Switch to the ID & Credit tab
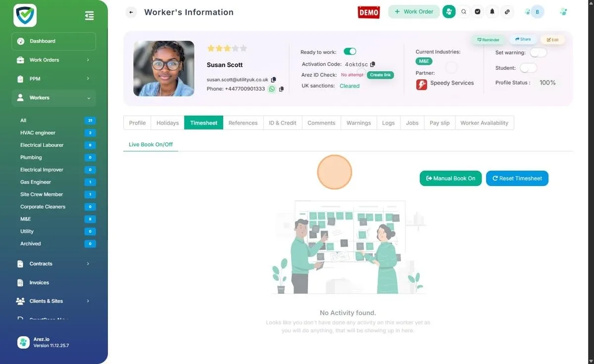Screen dimensions: 594x364 click(283, 123)
